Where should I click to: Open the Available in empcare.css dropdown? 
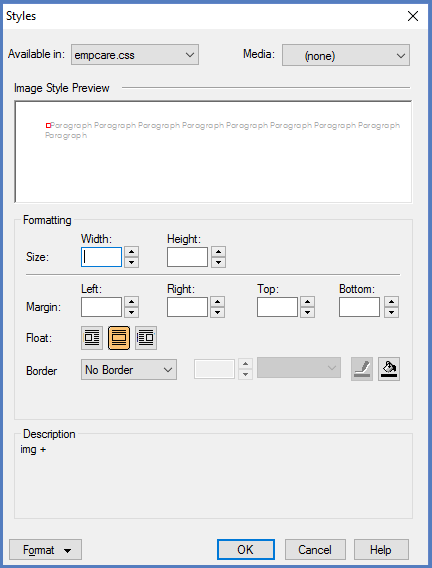point(135,55)
